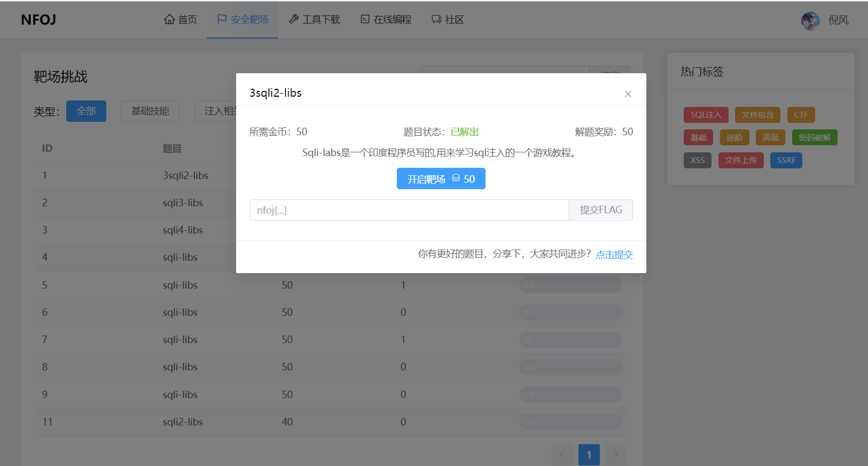This screenshot has height=466, width=868.
Task: Click the 文件上传 tag
Action: click(741, 160)
